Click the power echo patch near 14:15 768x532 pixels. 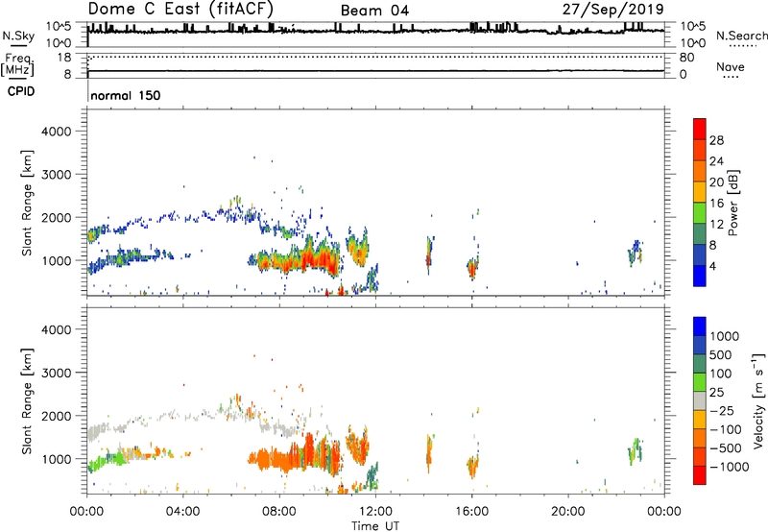click(429, 254)
